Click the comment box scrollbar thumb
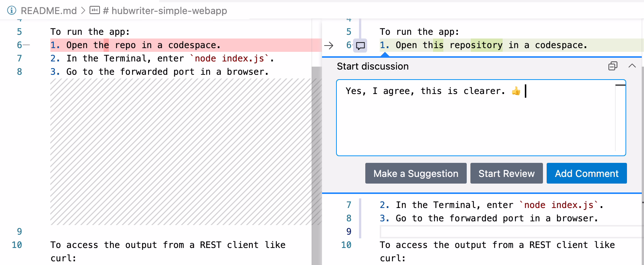The height and width of the screenshot is (265, 644). (x=620, y=85)
